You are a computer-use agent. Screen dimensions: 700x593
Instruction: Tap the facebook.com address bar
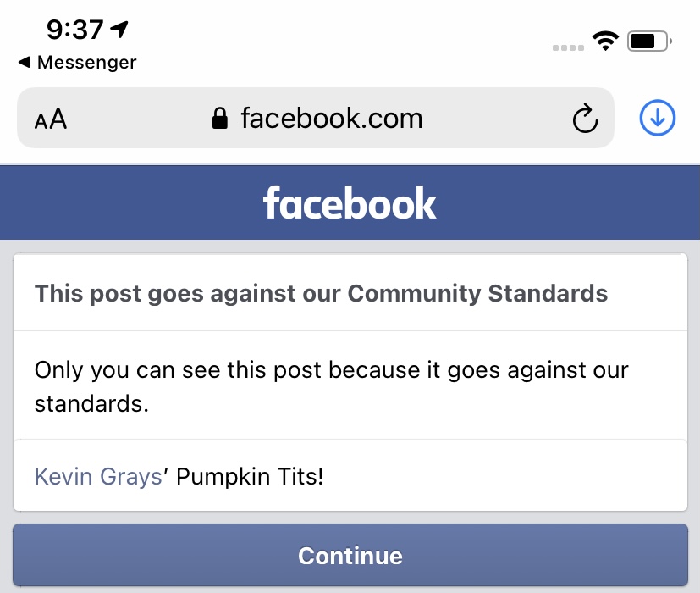330,118
